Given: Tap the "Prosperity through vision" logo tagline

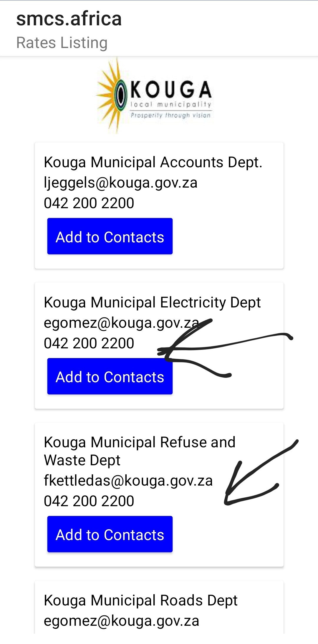Looking at the screenshot, I should [x=170, y=115].
